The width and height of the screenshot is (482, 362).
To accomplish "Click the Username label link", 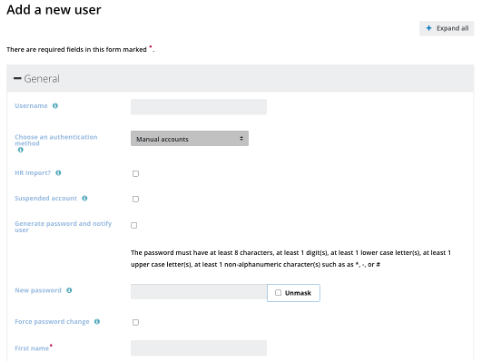I will (x=31, y=106).
